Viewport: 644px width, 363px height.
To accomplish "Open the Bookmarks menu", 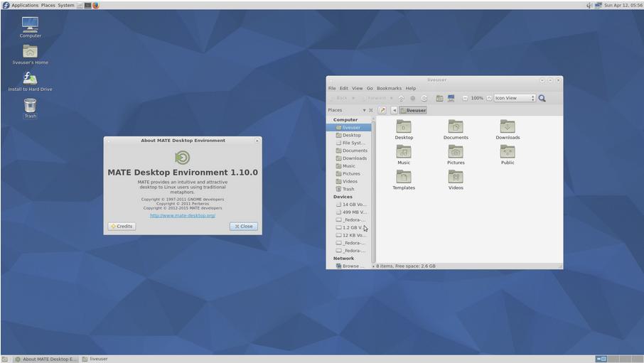I will [x=389, y=88].
